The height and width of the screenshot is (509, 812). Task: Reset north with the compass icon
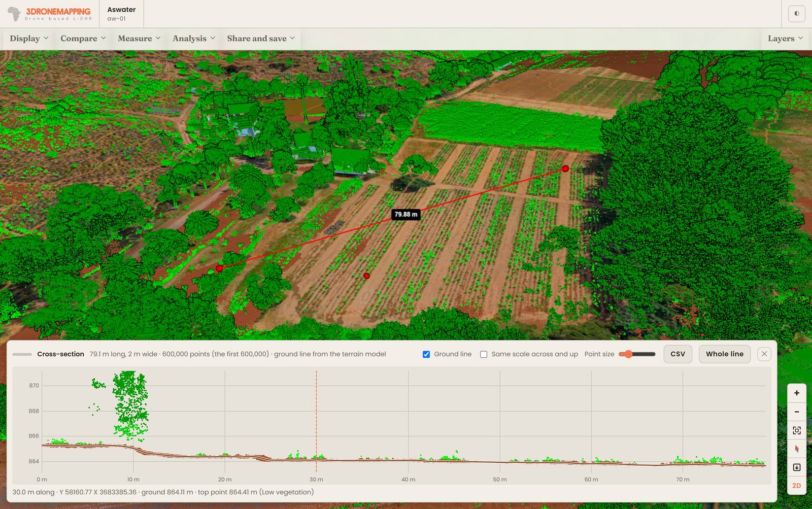[797, 449]
